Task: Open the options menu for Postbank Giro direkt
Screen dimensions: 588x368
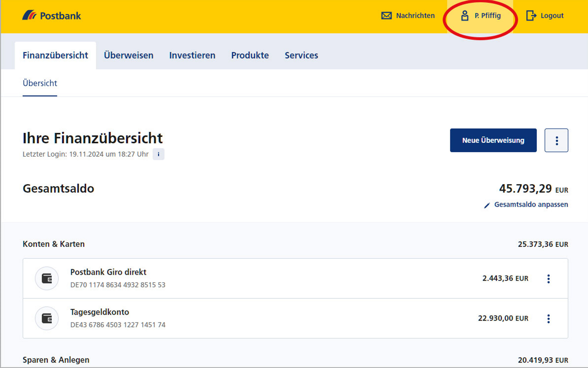Action: click(x=548, y=279)
